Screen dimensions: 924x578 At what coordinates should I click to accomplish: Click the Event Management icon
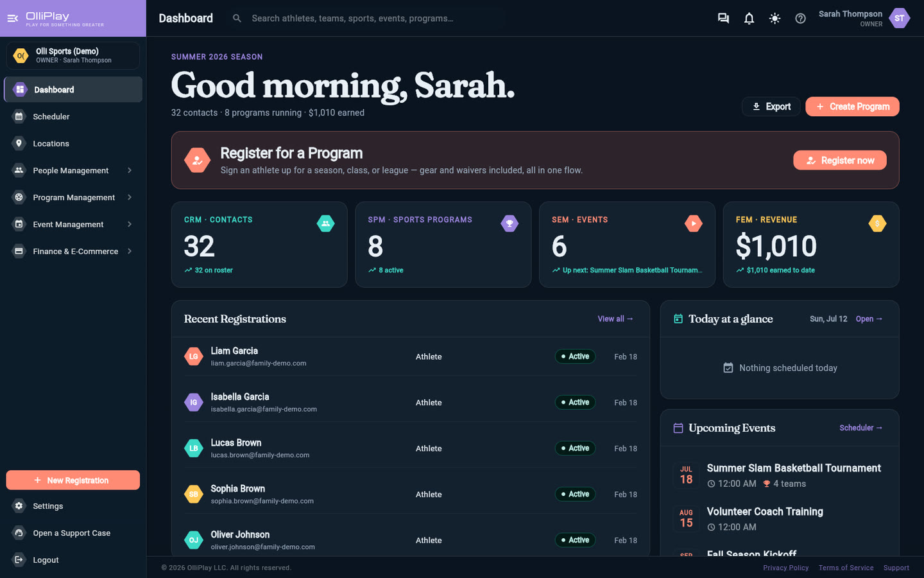[x=19, y=224]
